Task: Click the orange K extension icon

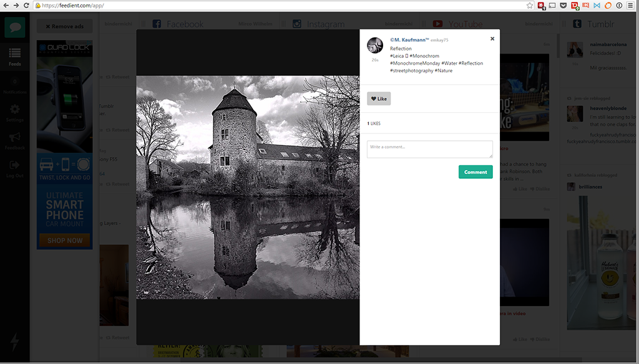Action: click(x=585, y=5)
